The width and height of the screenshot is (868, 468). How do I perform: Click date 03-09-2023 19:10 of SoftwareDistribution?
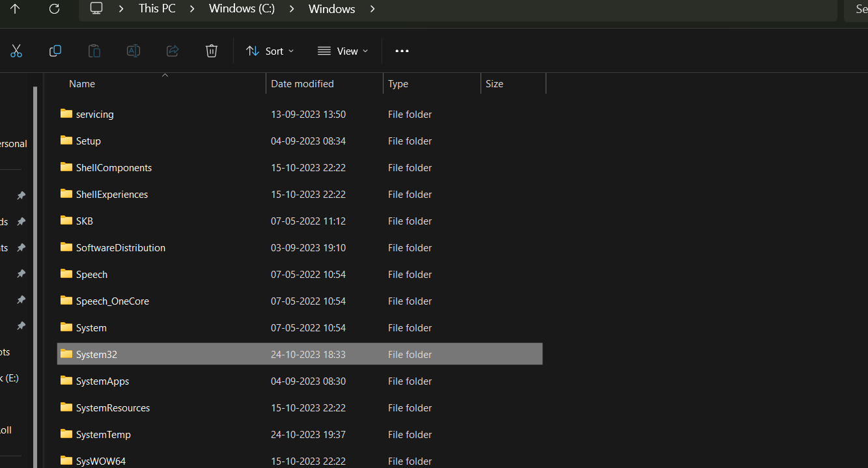(x=308, y=247)
